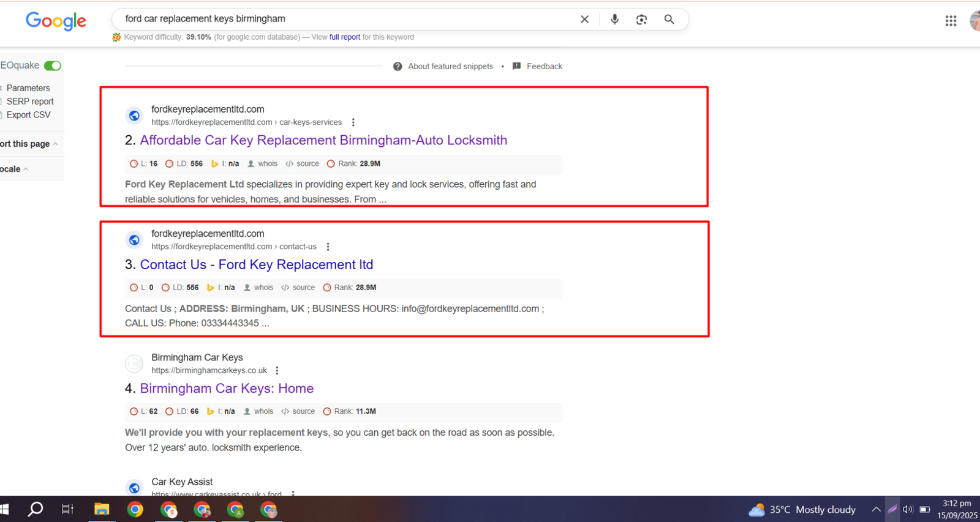The width and height of the screenshot is (980, 522).
Task: Start voice search with microphone
Action: 614,20
